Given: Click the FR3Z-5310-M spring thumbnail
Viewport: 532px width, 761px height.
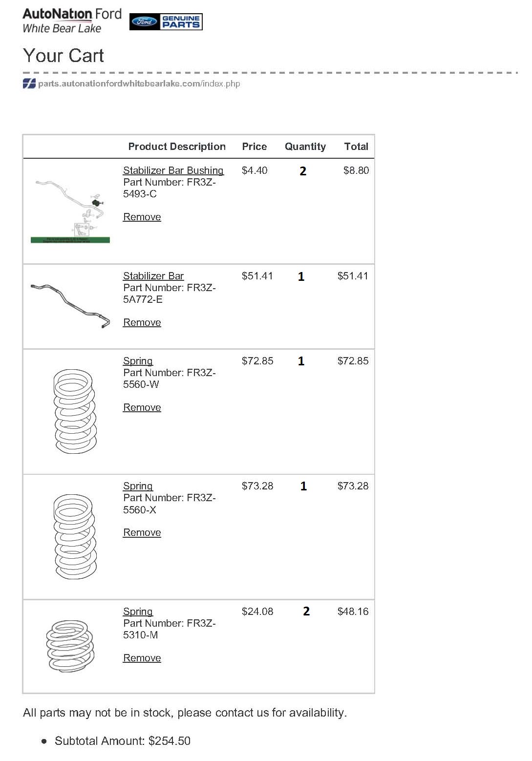Looking at the screenshot, I should [x=71, y=646].
